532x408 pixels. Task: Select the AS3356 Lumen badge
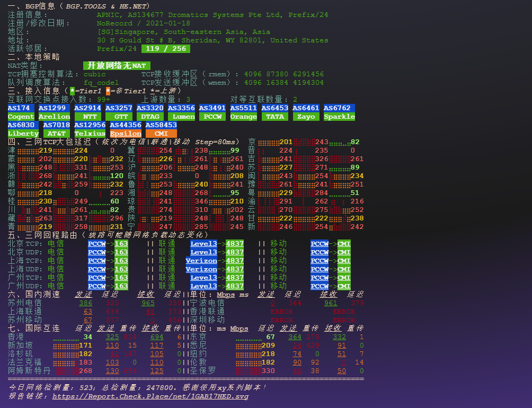[182, 112]
